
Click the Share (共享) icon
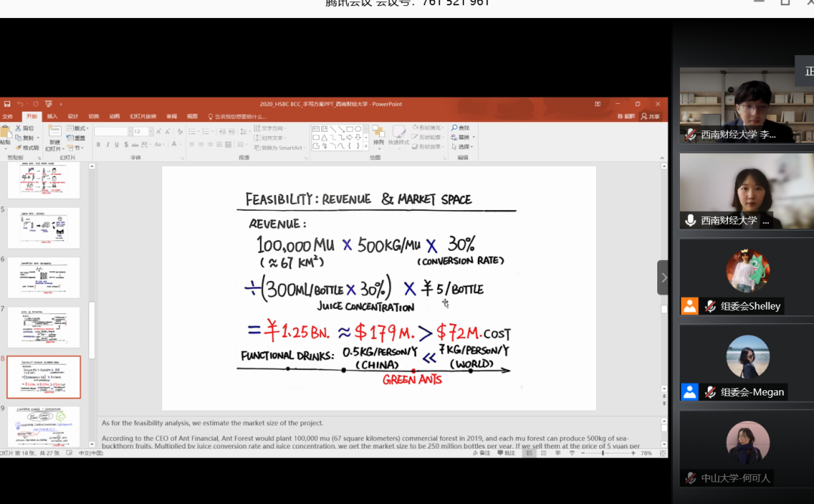point(650,117)
